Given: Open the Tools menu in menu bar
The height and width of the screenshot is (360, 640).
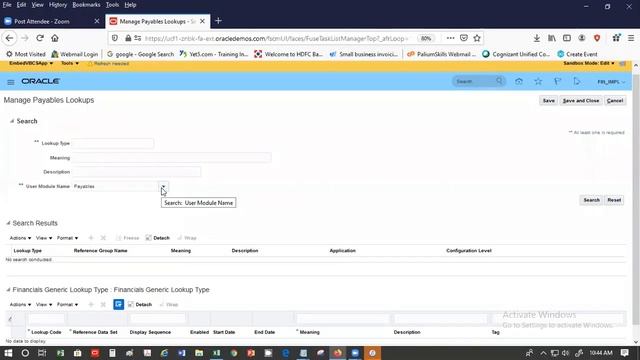Looking at the screenshot, I should coord(112,5).
